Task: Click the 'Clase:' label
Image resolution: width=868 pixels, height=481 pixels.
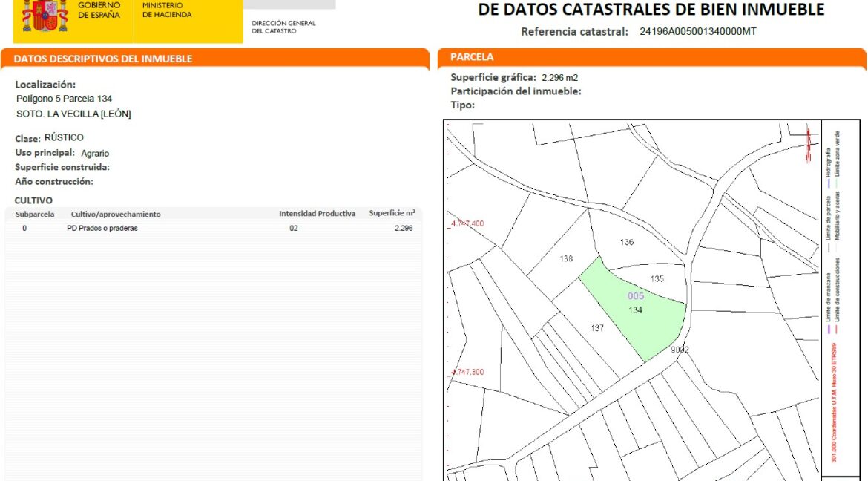Action: coord(27,139)
